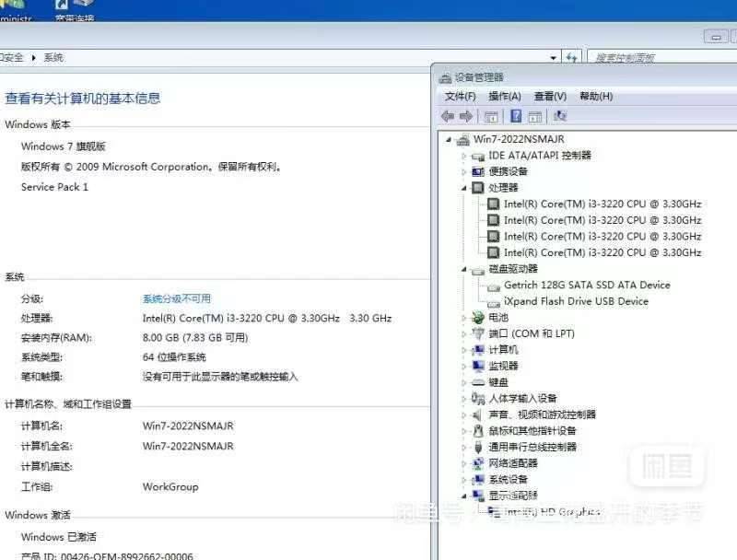The height and width of the screenshot is (560, 737).
Task: Click the computer icon beside Win7-2022NSMAJR root node
Action: tap(463, 139)
